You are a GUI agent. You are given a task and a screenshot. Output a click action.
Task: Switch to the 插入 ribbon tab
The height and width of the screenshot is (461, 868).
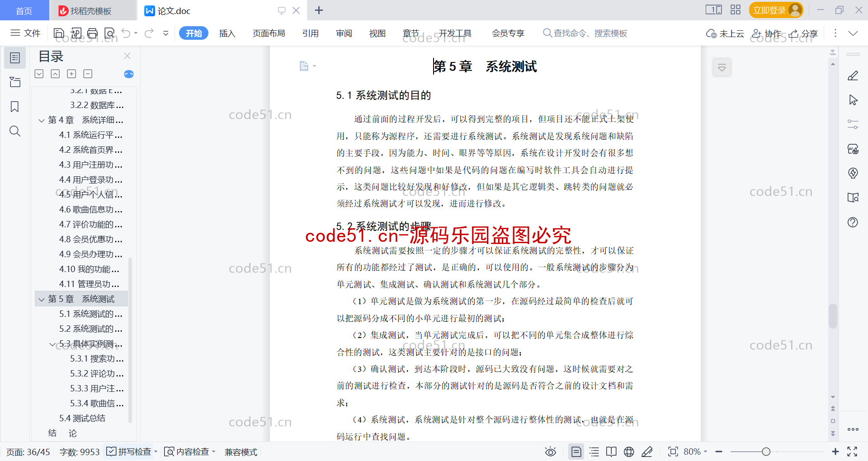[x=227, y=33]
